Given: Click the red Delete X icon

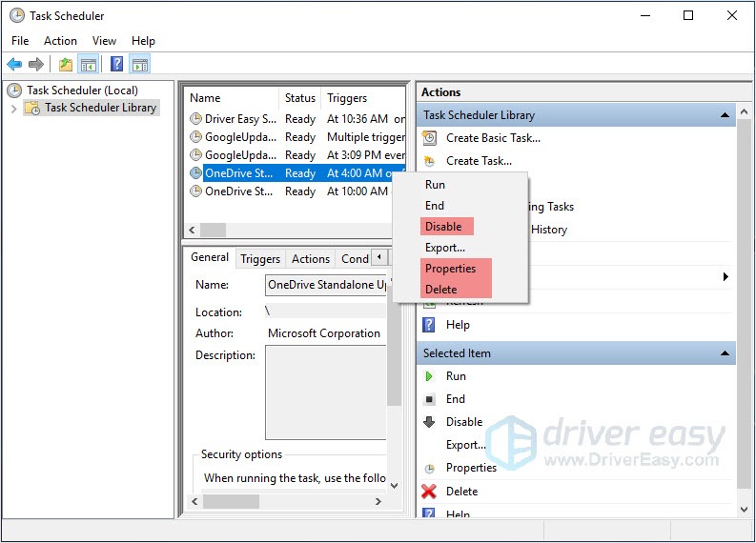Looking at the screenshot, I should (429, 492).
